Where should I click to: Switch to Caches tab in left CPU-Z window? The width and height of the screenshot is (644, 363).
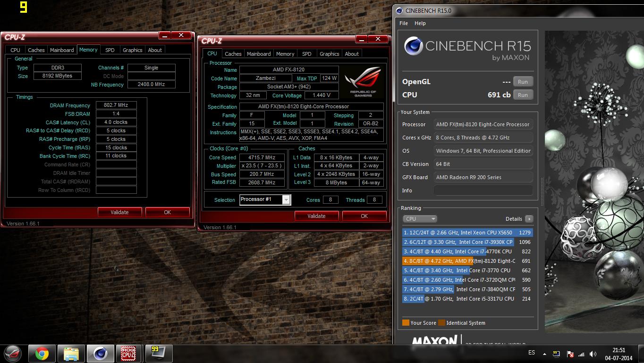point(36,50)
